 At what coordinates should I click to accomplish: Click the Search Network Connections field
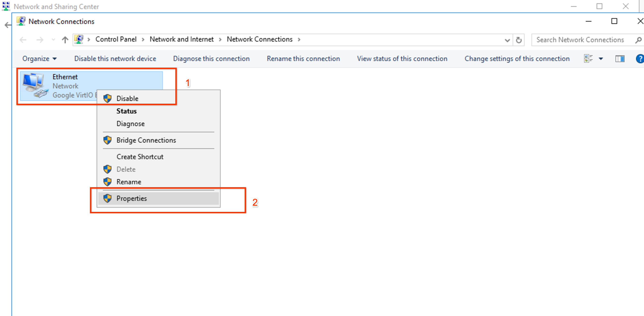[580, 40]
